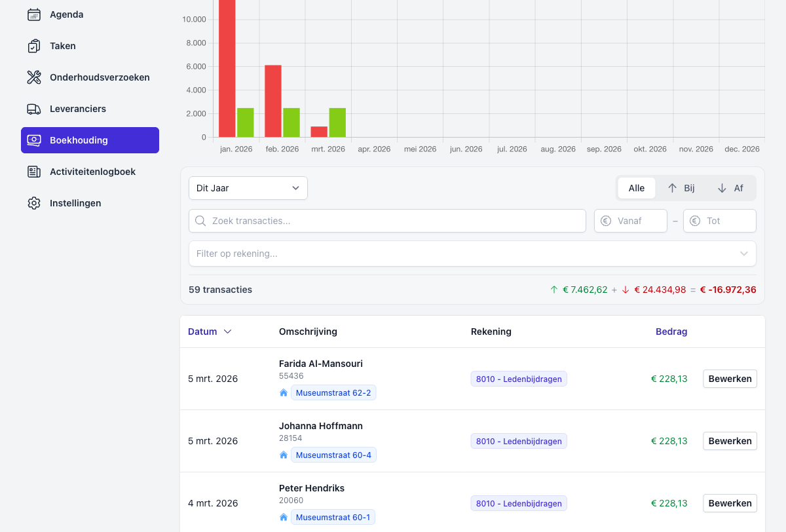The width and height of the screenshot is (786, 532).
Task: Click the magnifier icon in the transaction search
Action: coord(201,221)
